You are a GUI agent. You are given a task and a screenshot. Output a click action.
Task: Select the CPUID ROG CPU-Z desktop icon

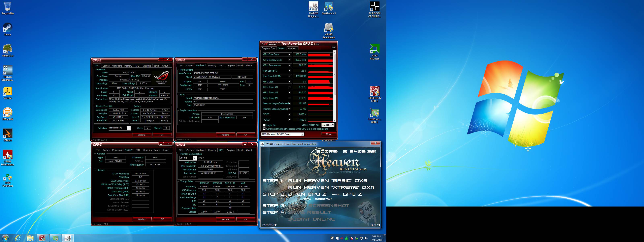[375, 94]
